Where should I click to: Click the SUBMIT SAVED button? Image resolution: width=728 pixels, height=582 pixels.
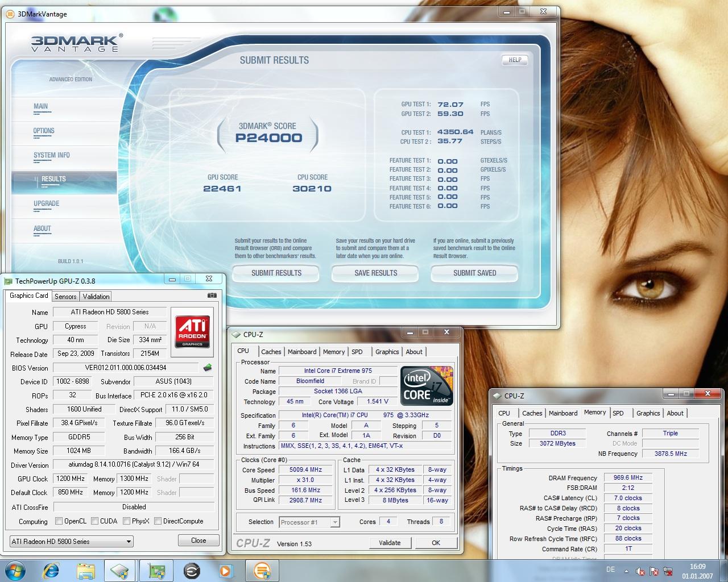tap(475, 273)
